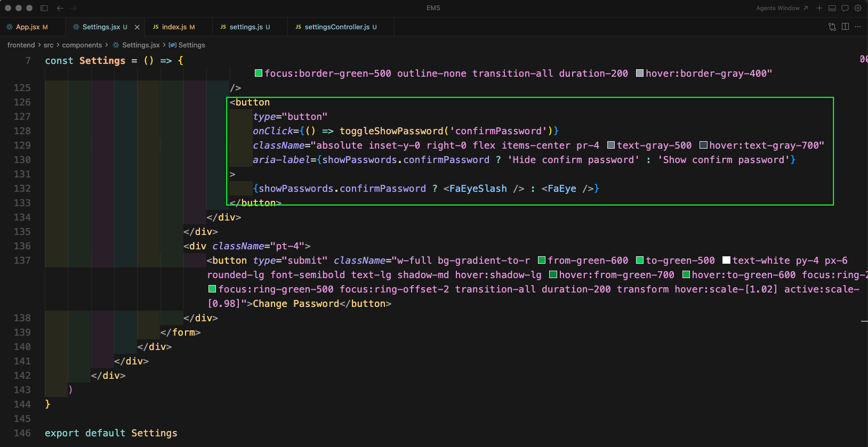
Task: Split the editor to the right
Action: (x=845, y=27)
